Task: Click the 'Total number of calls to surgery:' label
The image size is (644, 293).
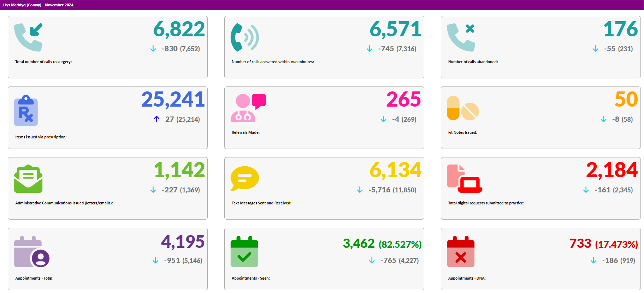Action: point(43,62)
